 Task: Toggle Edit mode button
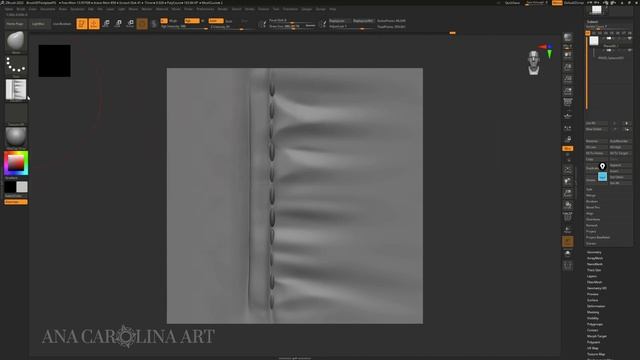82,24
